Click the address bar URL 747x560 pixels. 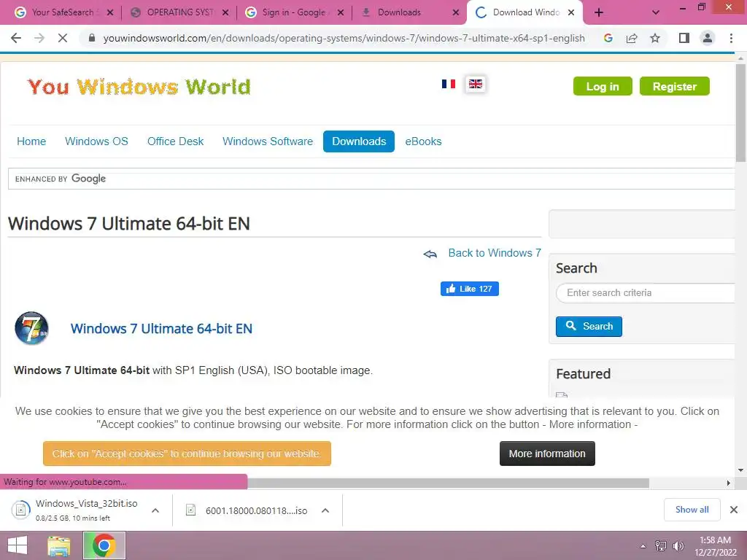tap(344, 38)
